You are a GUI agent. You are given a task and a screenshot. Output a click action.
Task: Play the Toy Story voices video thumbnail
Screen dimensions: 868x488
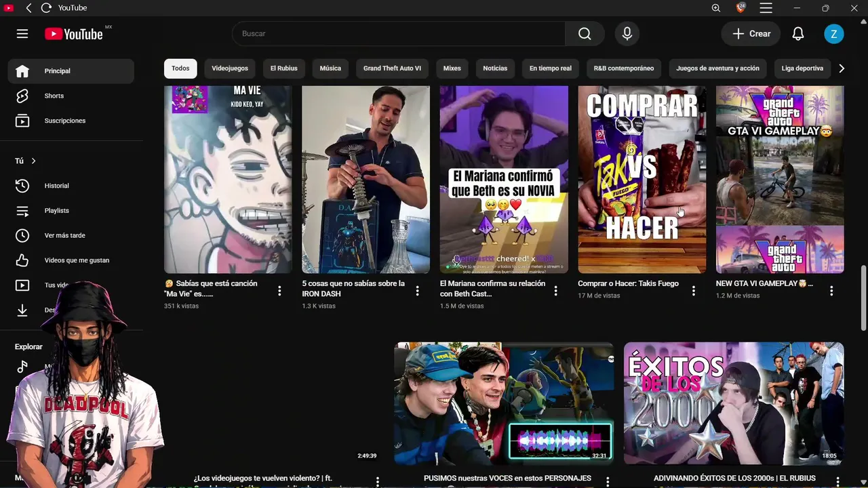tap(504, 403)
